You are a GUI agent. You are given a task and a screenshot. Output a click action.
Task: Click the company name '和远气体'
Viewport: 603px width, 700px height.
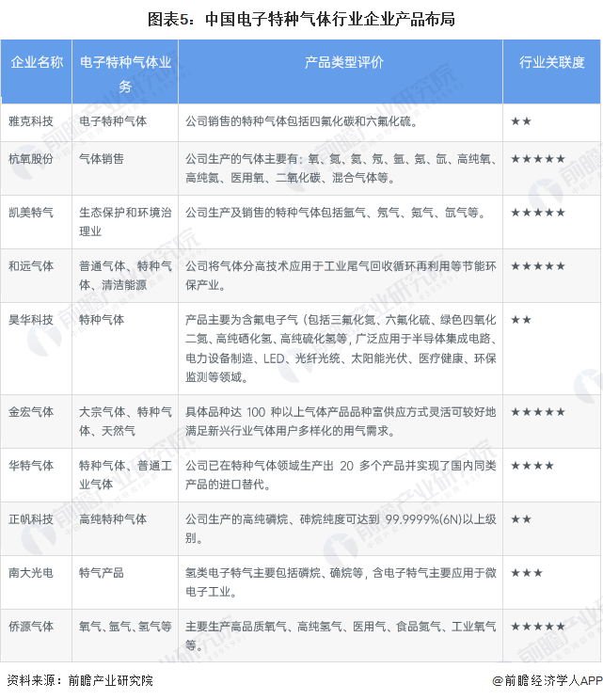click(31, 266)
